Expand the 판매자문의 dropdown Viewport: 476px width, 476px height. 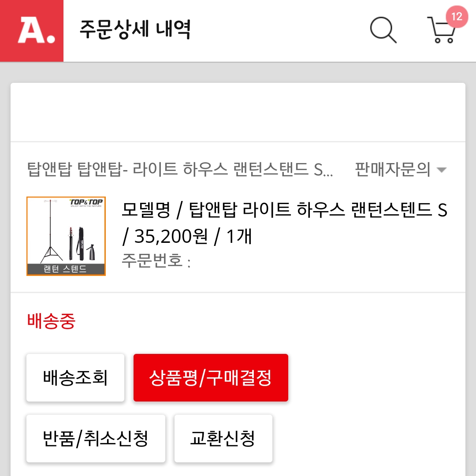coord(392,170)
